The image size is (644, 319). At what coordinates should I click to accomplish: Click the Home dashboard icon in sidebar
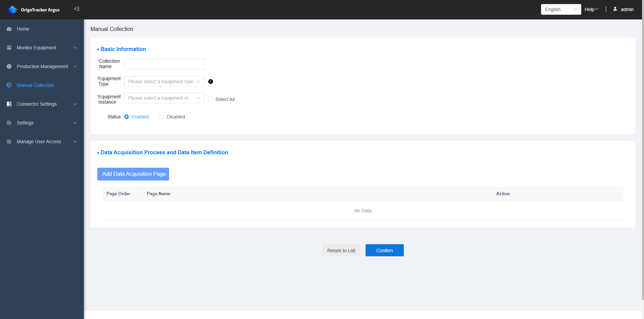click(9, 29)
